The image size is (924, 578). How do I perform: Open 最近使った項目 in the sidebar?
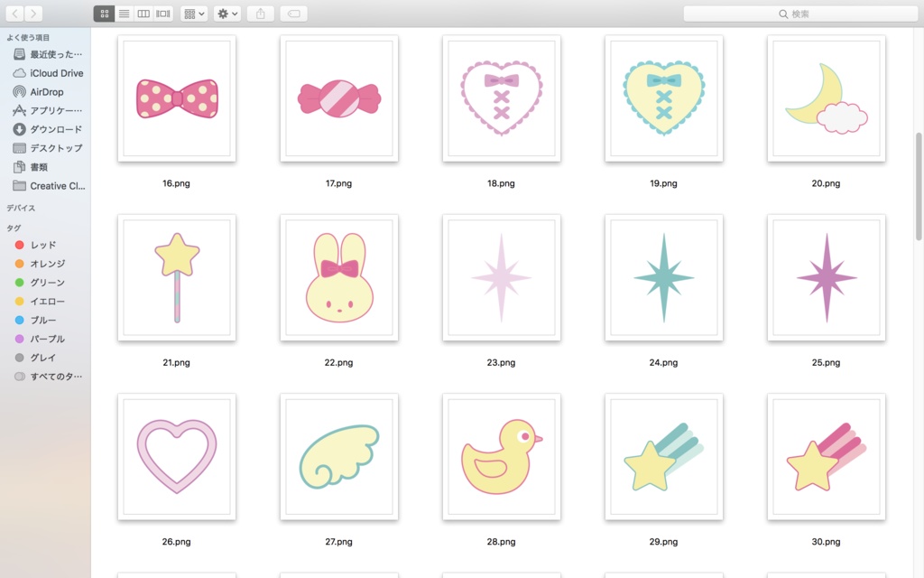(x=49, y=54)
